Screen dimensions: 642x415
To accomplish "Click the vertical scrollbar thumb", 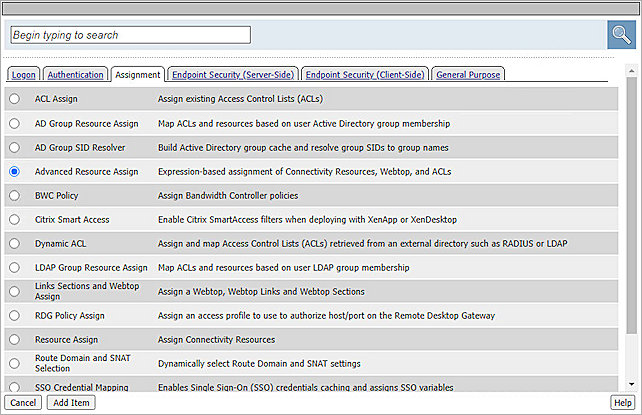I will click(x=631, y=205).
